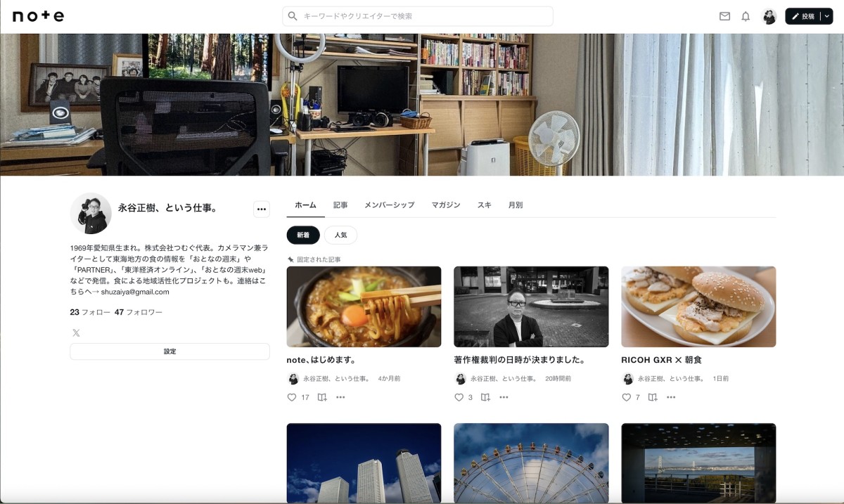Switch to the 記事 tab
Viewport: 844px width, 504px height.
pyautogui.click(x=340, y=205)
